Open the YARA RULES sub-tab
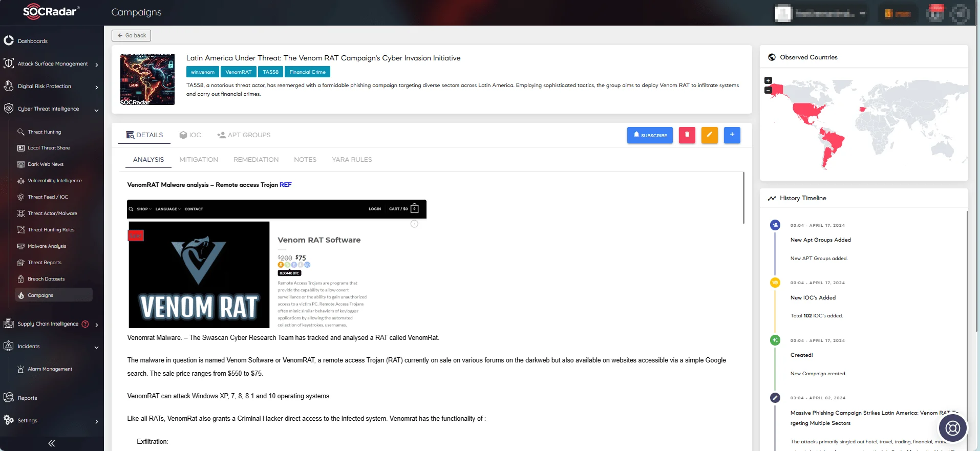980x451 pixels. point(352,160)
